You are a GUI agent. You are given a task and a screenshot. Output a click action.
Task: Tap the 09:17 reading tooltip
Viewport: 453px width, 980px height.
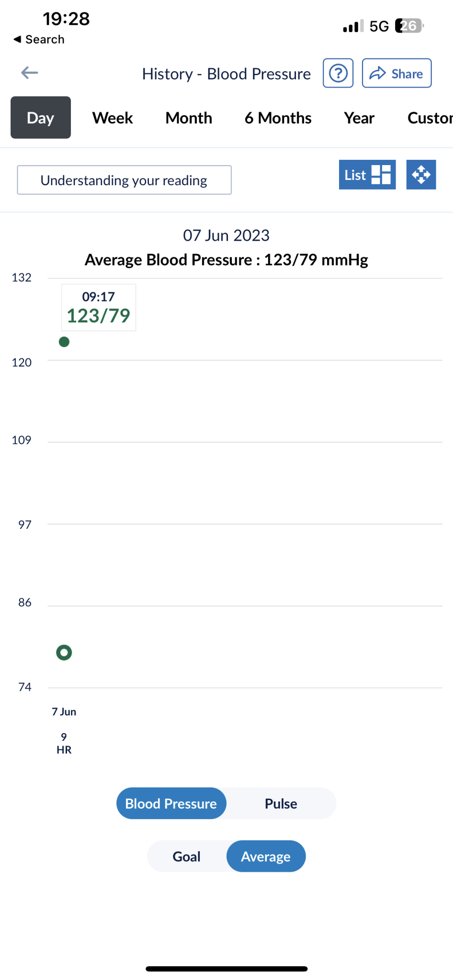click(x=99, y=307)
